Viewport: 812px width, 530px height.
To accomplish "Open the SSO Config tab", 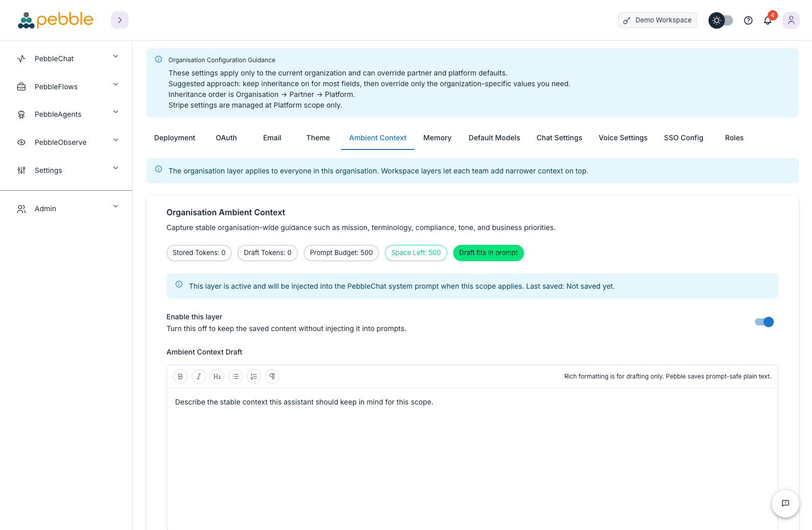I will [684, 138].
